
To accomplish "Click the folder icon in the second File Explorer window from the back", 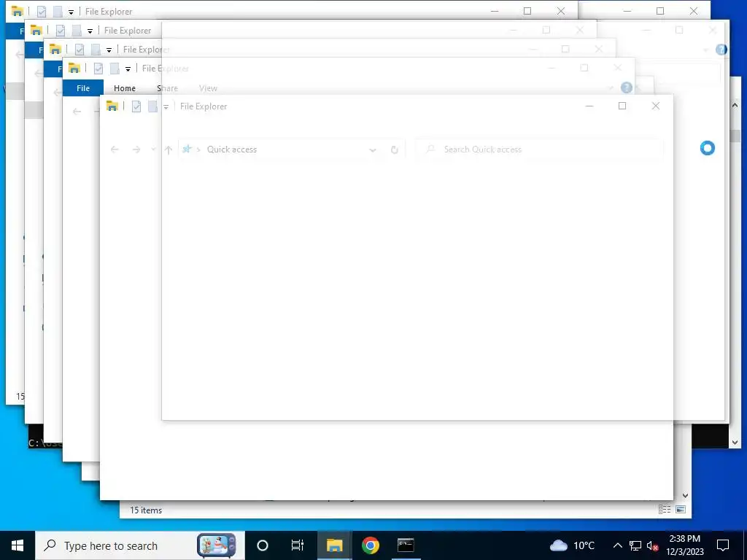I will (x=36, y=30).
